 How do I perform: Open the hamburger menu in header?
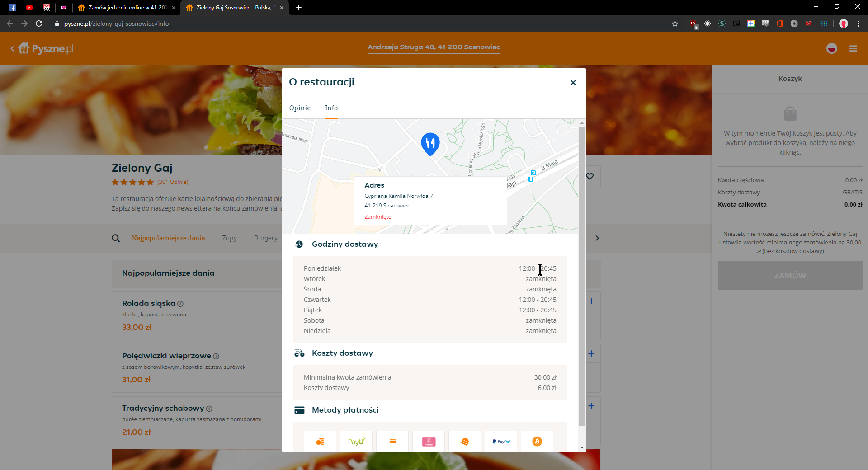[853, 48]
